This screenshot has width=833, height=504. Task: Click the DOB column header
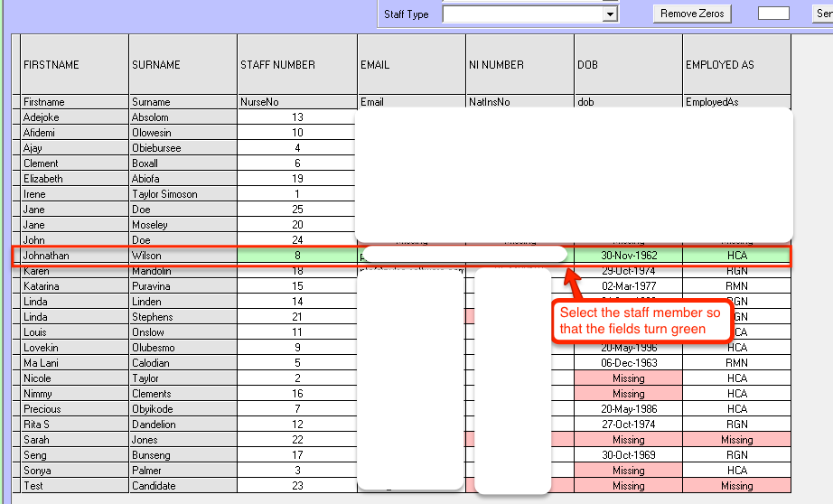click(628, 65)
